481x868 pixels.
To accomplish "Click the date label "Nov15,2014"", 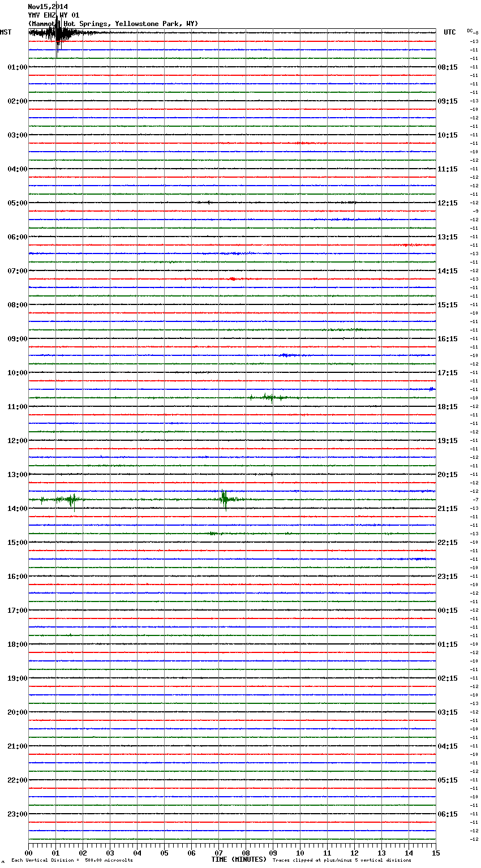I will click(x=48, y=7).
